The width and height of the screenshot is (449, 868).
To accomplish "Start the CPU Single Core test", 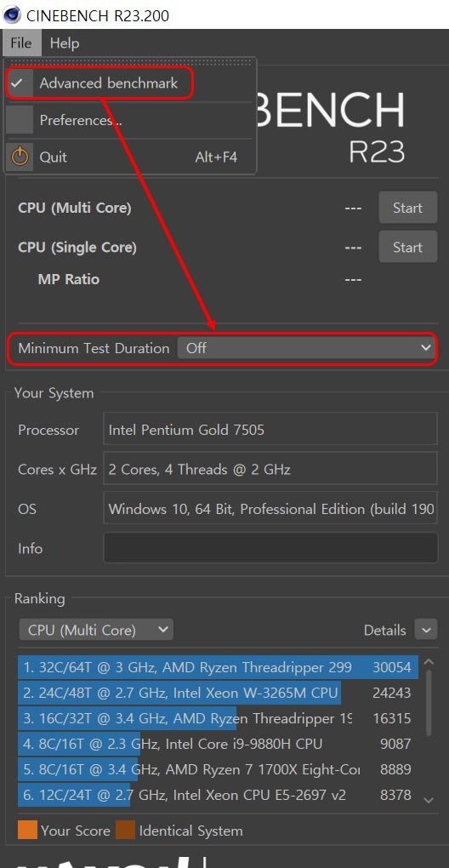I will pyautogui.click(x=407, y=247).
